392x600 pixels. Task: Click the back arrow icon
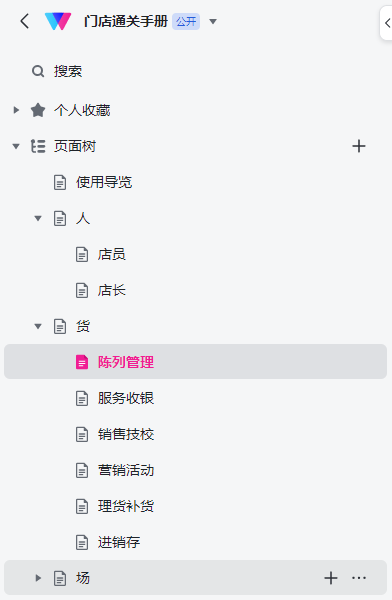pyautogui.click(x=25, y=21)
